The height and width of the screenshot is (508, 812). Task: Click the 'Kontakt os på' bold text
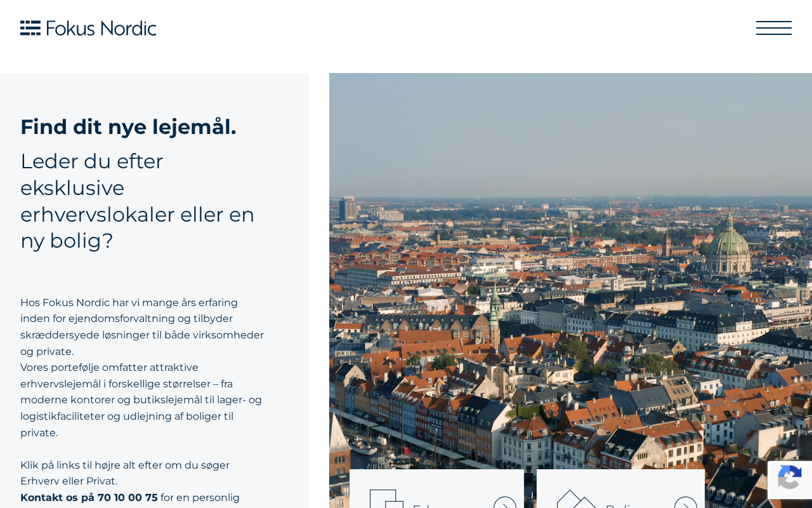[x=58, y=498]
